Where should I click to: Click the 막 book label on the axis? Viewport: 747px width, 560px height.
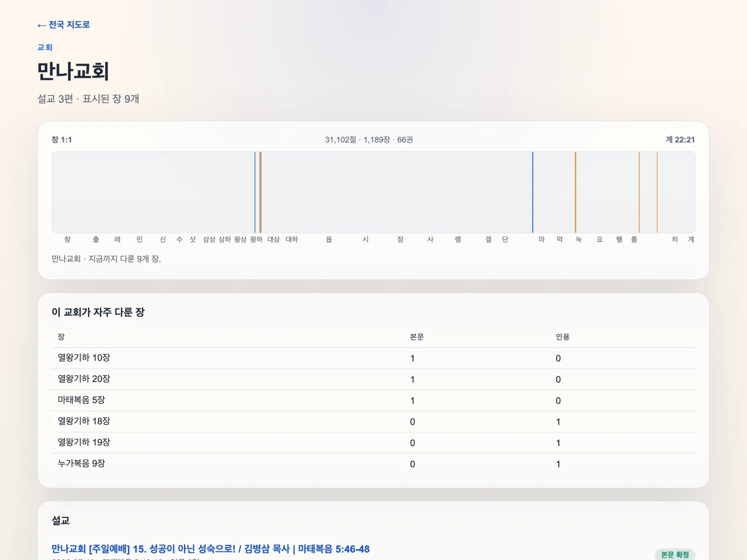pyautogui.click(x=560, y=239)
